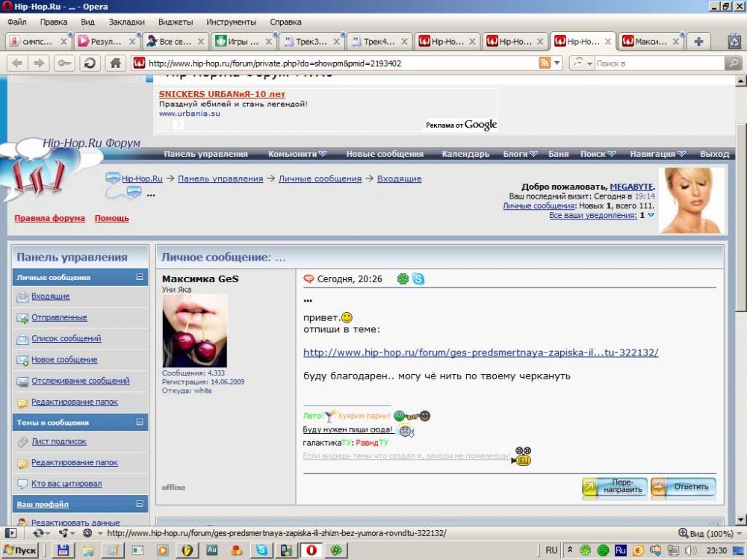Open the zoom 'Вид (100%)' dropdown
Viewport: 747px width, 560px height.
click(711, 533)
